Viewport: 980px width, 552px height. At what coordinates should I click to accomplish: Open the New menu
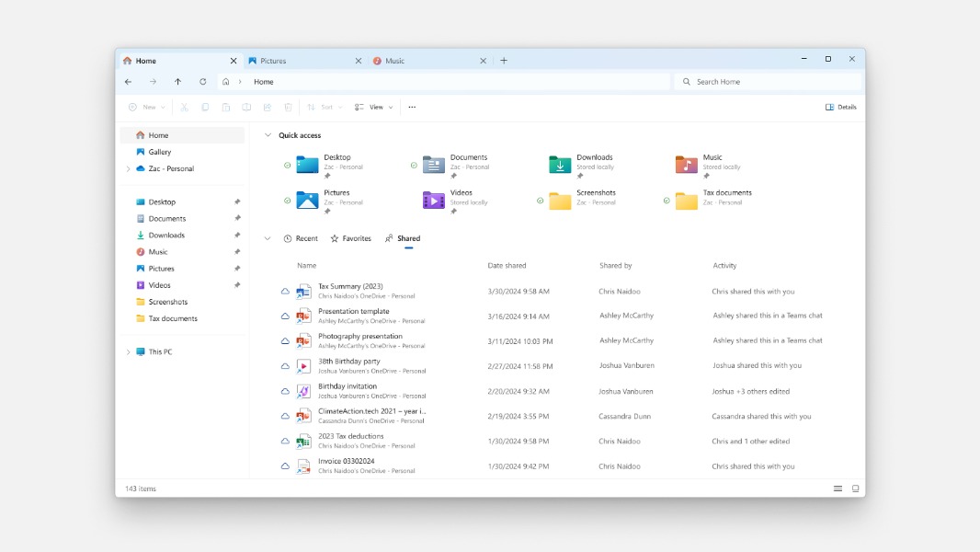145,107
